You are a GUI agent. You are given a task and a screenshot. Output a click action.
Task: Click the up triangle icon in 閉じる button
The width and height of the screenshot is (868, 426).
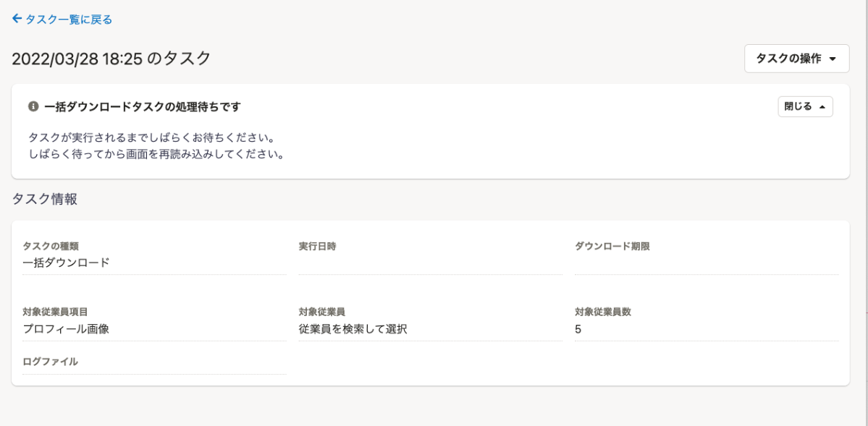(x=822, y=107)
